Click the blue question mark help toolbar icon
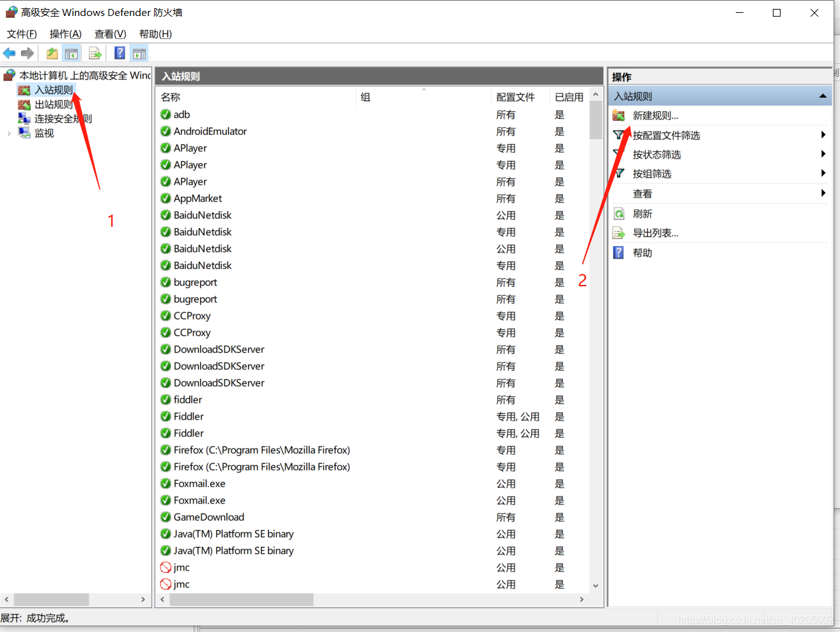 click(x=120, y=54)
